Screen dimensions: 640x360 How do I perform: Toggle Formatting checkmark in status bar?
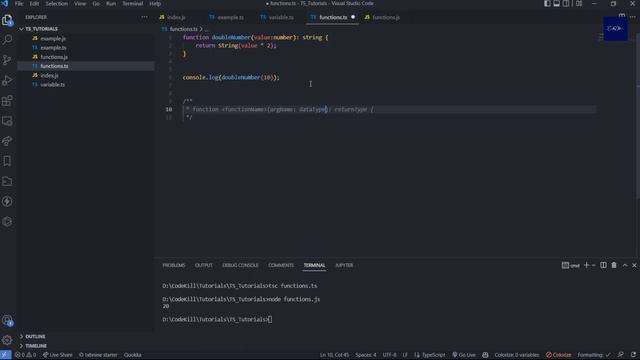tap(594, 355)
